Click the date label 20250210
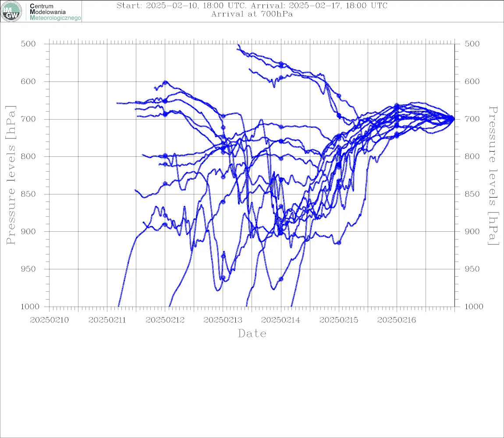Image resolution: width=504 pixels, height=438 pixels. 49,320
